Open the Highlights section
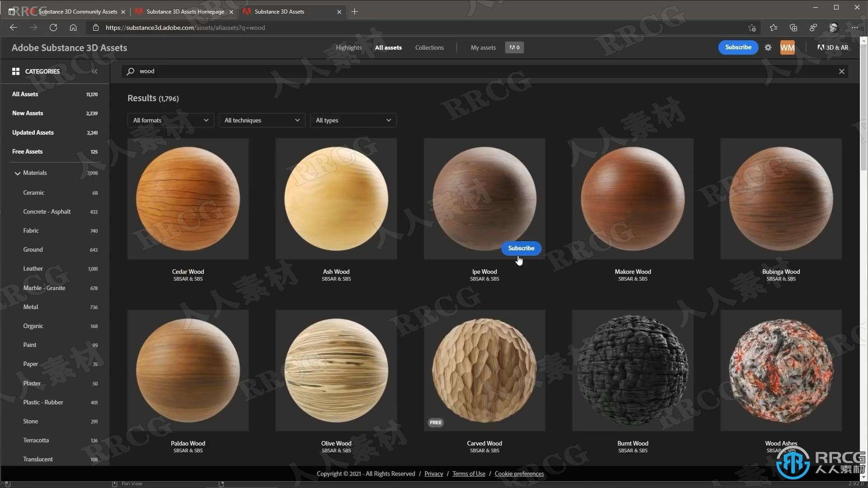This screenshot has width=868, height=488. (x=349, y=47)
